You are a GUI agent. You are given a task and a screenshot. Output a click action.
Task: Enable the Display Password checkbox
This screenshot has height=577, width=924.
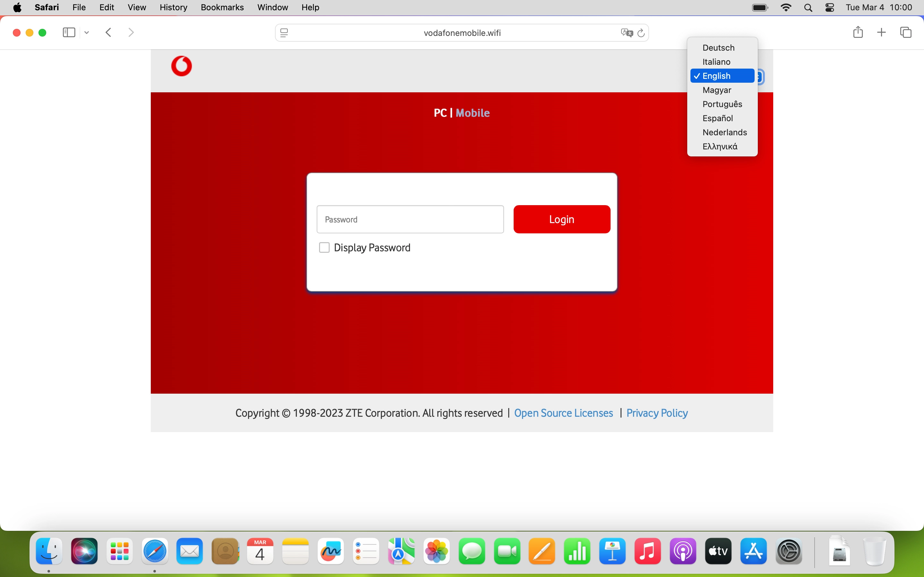coord(324,248)
